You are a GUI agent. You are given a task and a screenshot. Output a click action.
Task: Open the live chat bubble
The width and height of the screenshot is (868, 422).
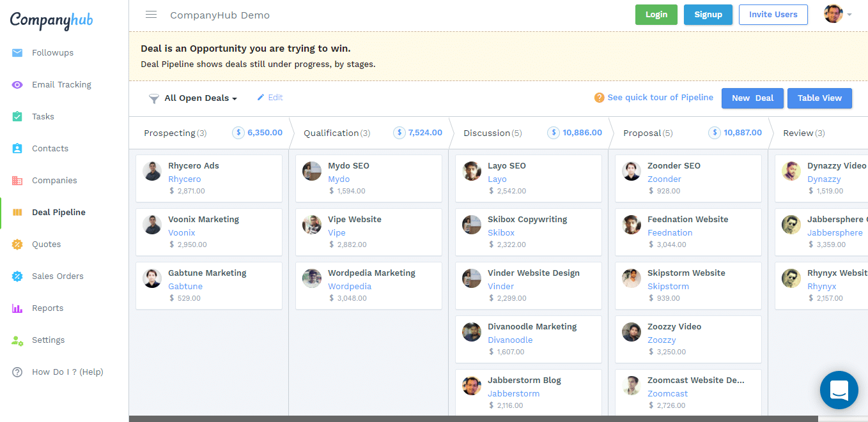[839, 389]
